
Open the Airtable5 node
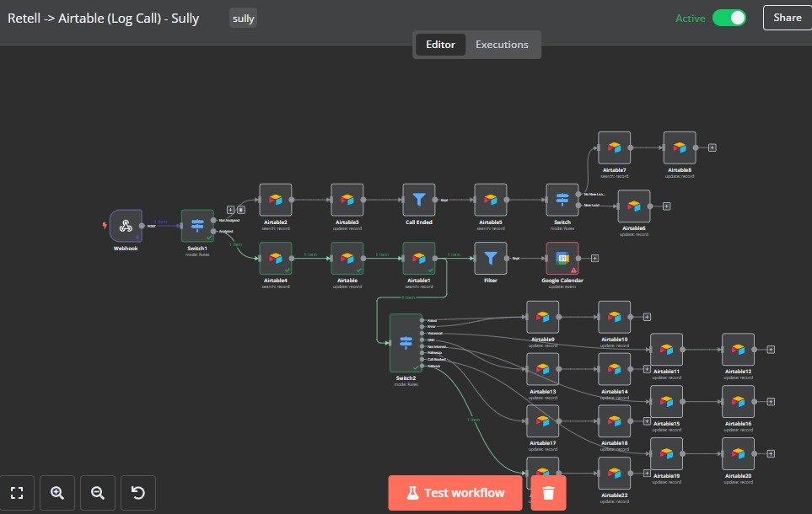point(491,200)
